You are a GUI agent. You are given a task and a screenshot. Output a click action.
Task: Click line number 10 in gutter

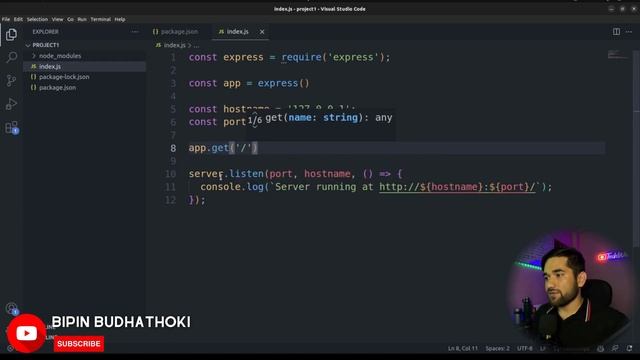(170, 174)
